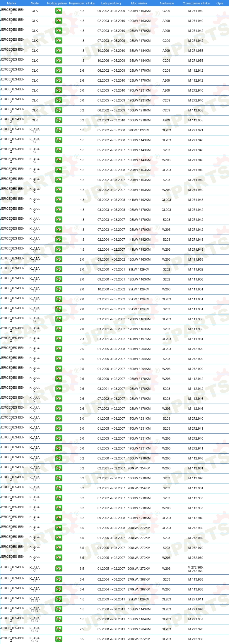
Task: Select engine code M 271.921
Action: (196, 130)
